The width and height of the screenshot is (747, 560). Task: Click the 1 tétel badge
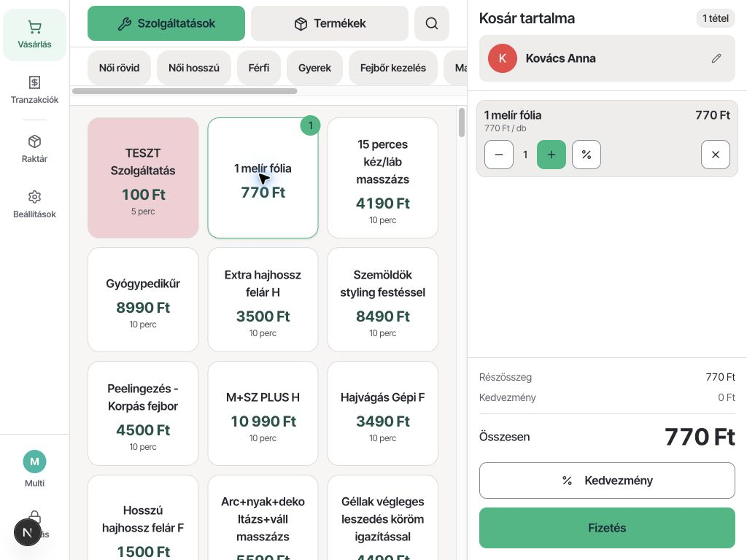(x=716, y=18)
